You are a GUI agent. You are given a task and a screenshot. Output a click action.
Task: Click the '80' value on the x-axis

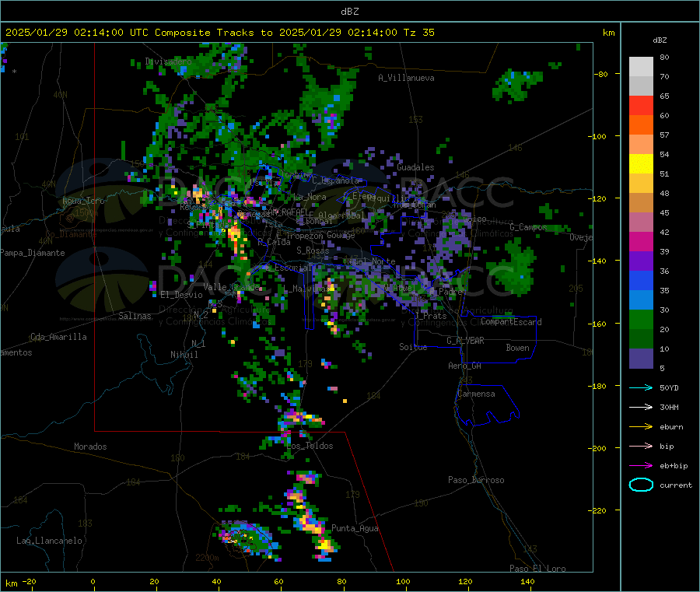(341, 581)
